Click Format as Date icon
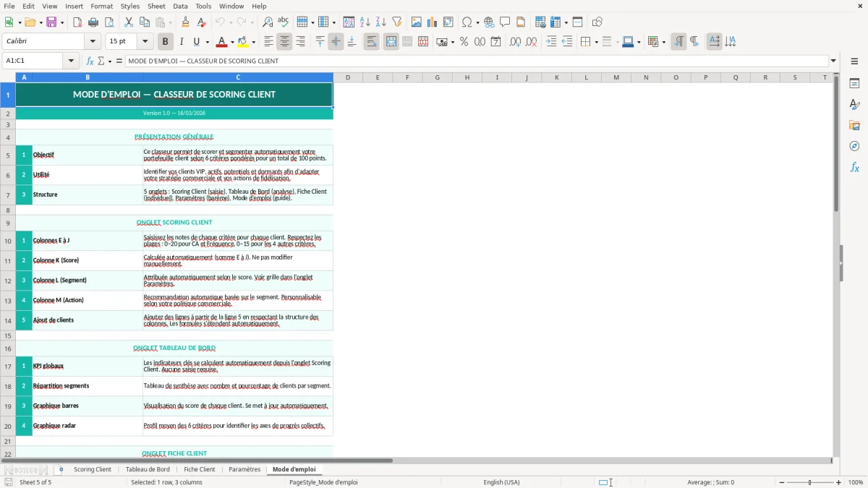Image resolution: width=868 pixels, height=488 pixels. [x=495, y=42]
